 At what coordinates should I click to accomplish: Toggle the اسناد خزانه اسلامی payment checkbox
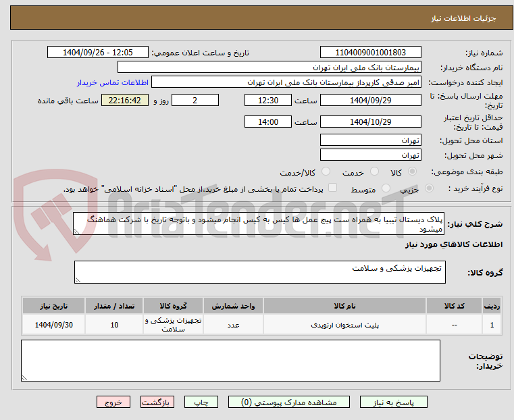tap(332, 188)
